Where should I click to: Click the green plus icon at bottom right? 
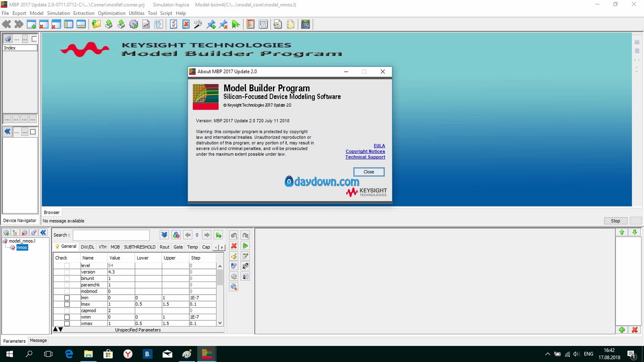(622, 330)
